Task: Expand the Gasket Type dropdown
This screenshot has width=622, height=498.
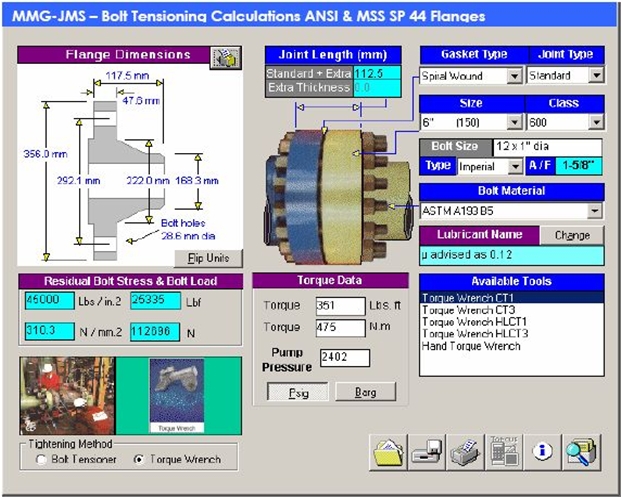Action: [514, 76]
